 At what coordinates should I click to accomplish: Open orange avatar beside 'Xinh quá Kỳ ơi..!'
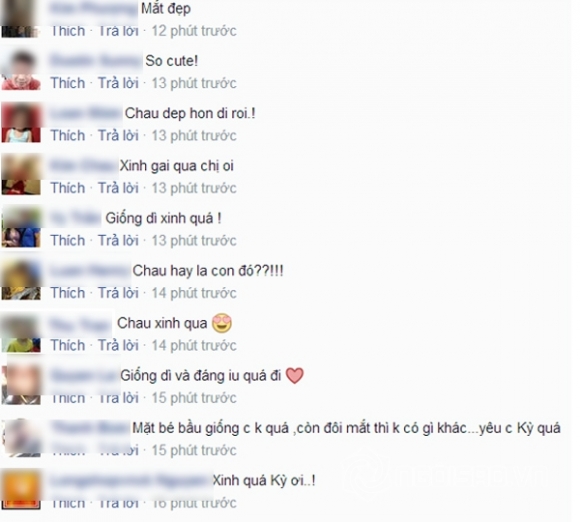[x=21, y=491]
